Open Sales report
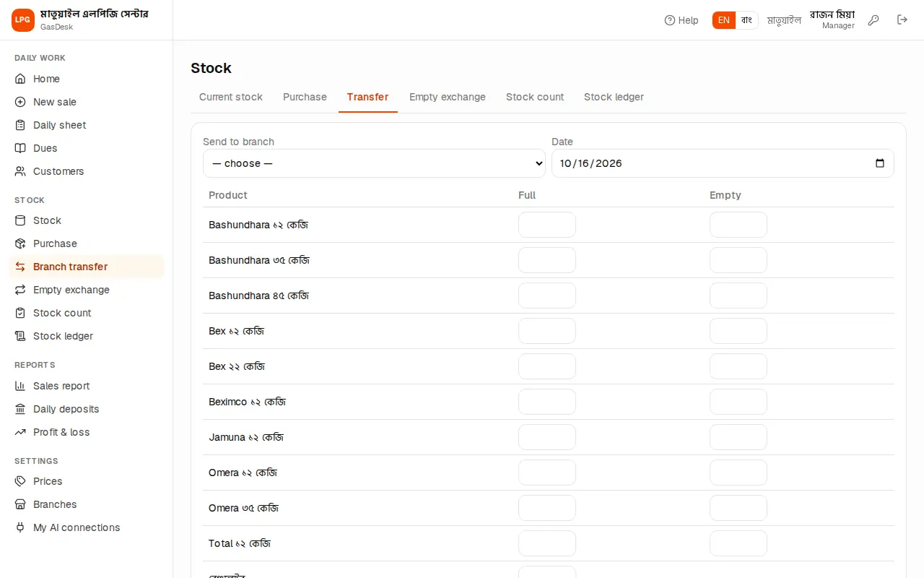The image size is (924, 578). point(87,386)
